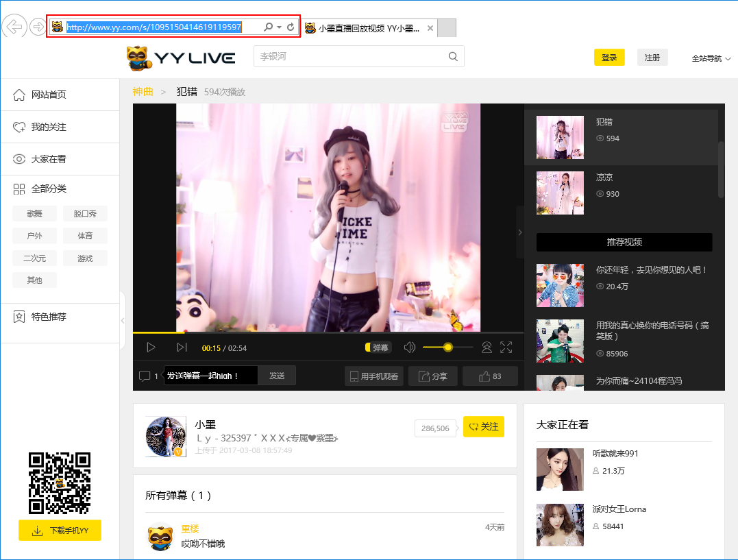
Task: Expand the 全站导航 dropdown
Action: click(711, 58)
